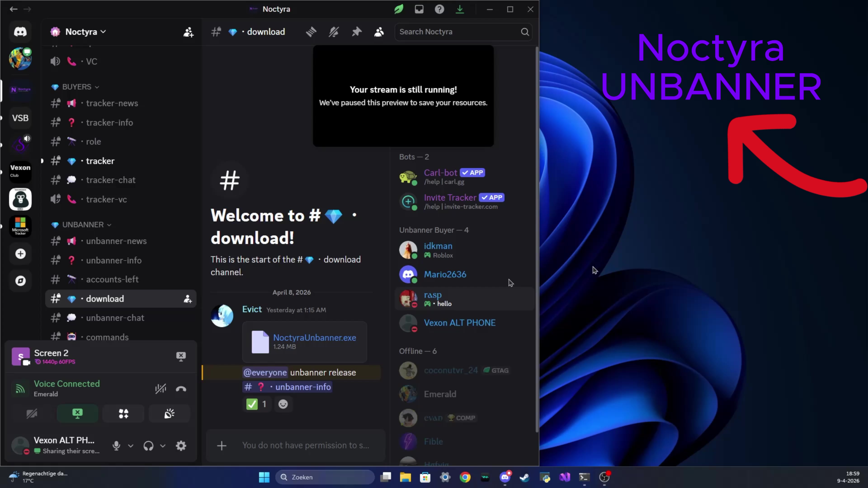The width and height of the screenshot is (868, 488).
Task: Follow the unbanner-info channel mention
Action: [x=287, y=387]
